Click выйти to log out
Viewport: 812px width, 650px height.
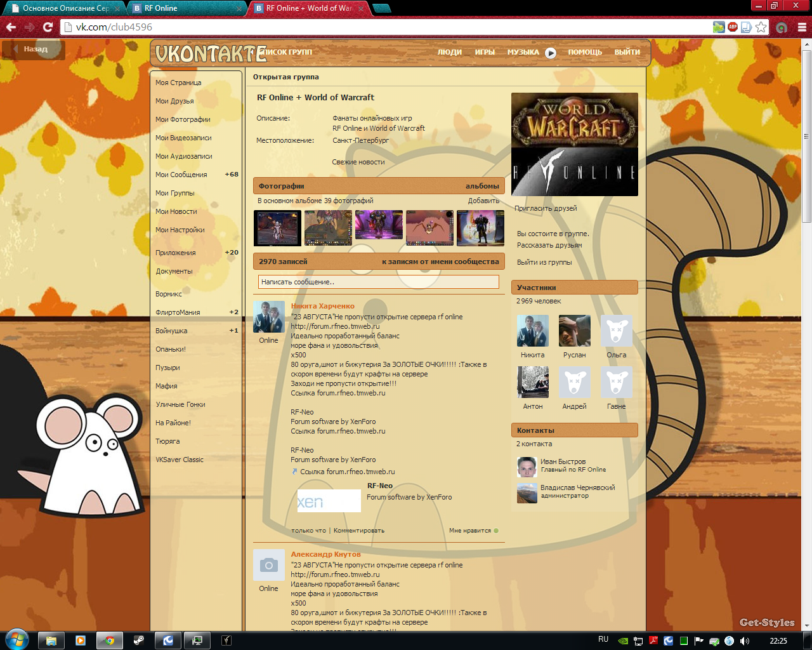pos(627,52)
